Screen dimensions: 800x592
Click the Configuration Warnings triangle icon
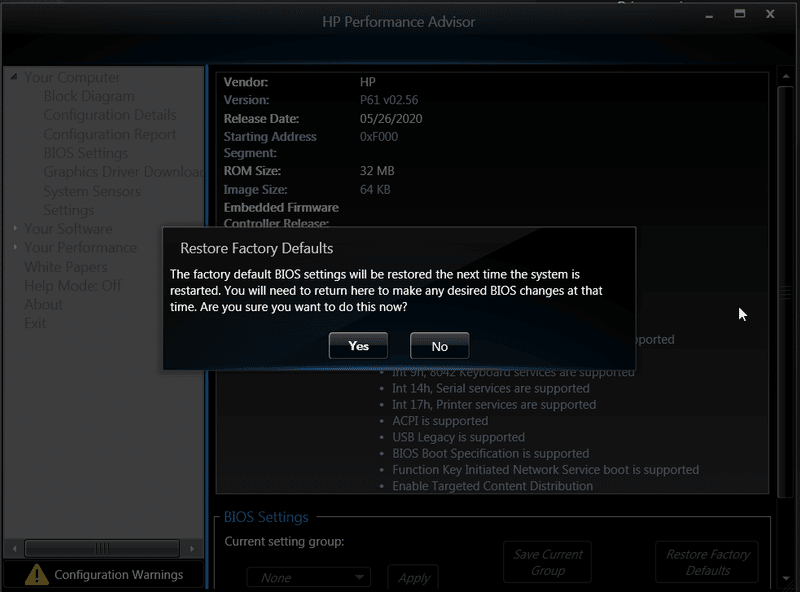click(x=37, y=575)
